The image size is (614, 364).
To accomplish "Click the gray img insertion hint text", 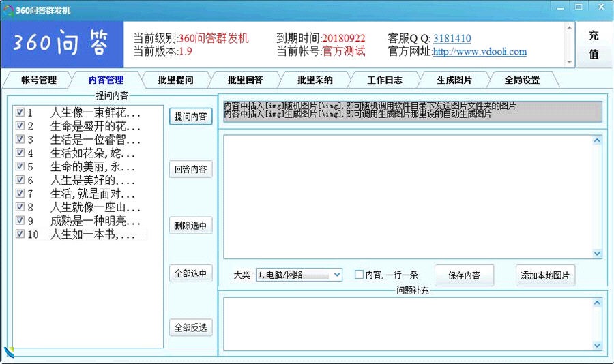I will click(x=413, y=112).
